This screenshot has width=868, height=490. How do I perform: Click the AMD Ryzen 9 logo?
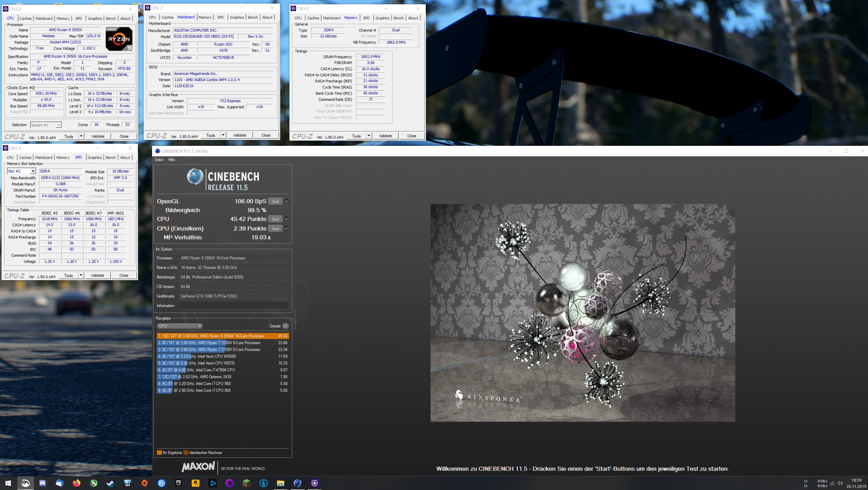tap(119, 39)
